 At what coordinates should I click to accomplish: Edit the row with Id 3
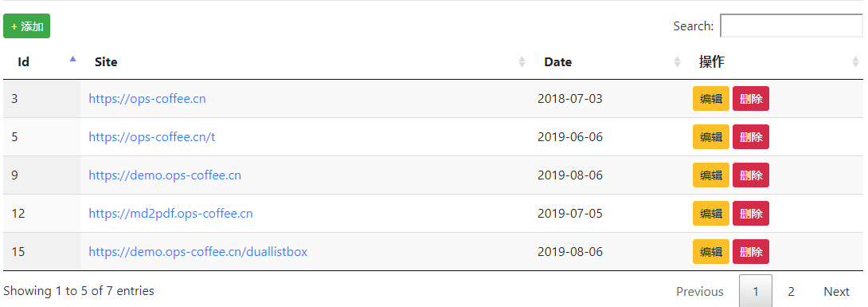(x=711, y=99)
